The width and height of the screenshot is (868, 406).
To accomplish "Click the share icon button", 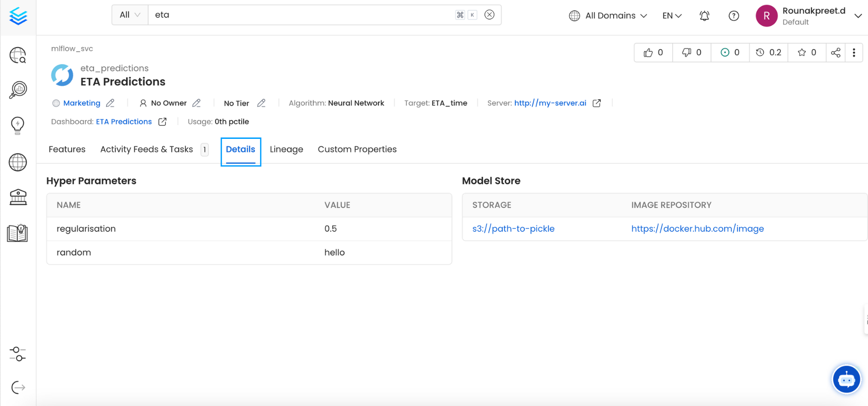I will 836,53.
